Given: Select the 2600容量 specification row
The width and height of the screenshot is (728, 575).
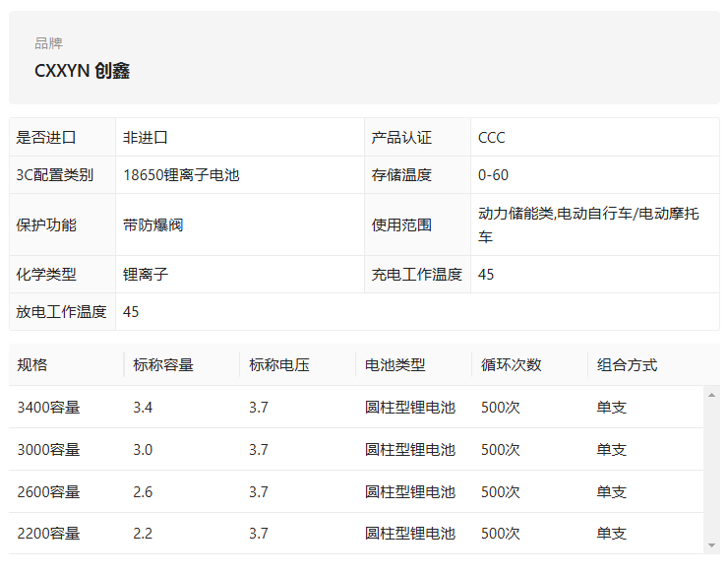Looking at the screenshot, I should [x=356, y=491].
